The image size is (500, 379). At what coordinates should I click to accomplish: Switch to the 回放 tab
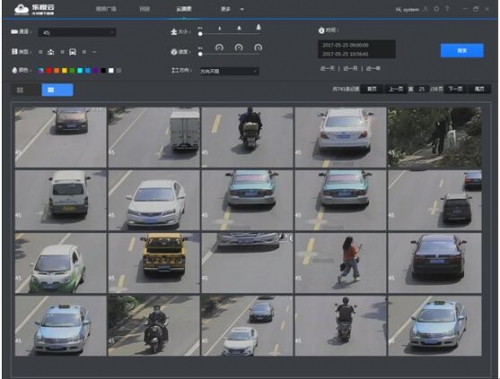click(x=144, y=9)
